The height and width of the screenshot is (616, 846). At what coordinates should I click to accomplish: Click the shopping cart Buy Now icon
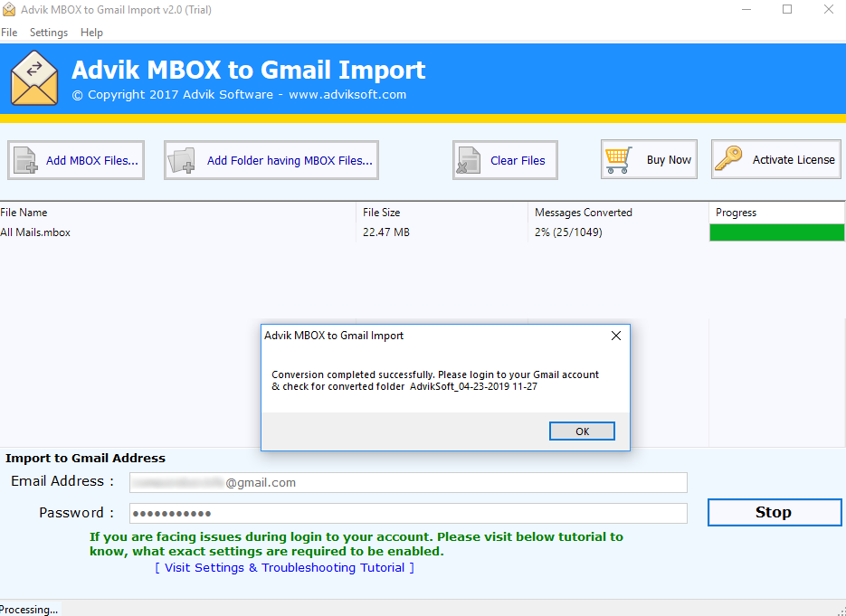coord(620,159)
